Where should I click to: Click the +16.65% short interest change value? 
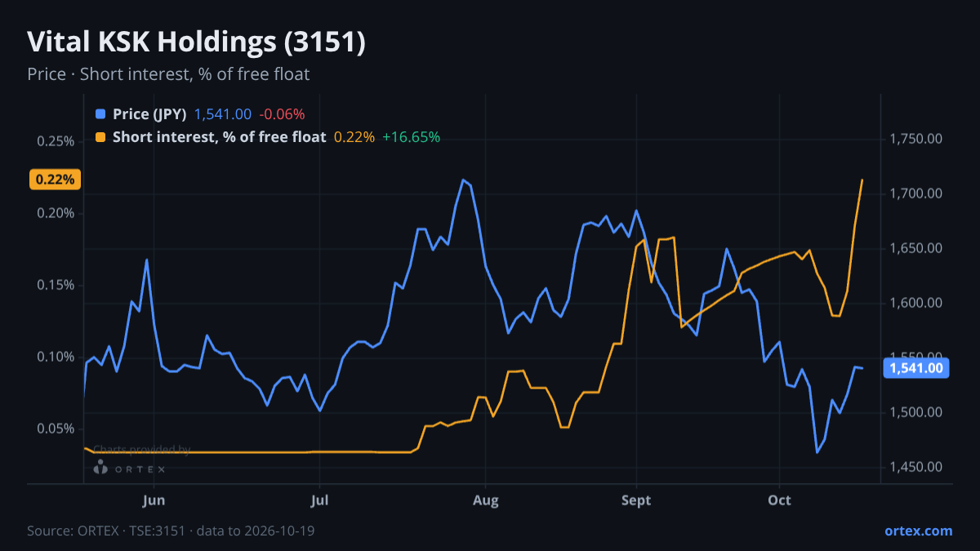point(412,137)
